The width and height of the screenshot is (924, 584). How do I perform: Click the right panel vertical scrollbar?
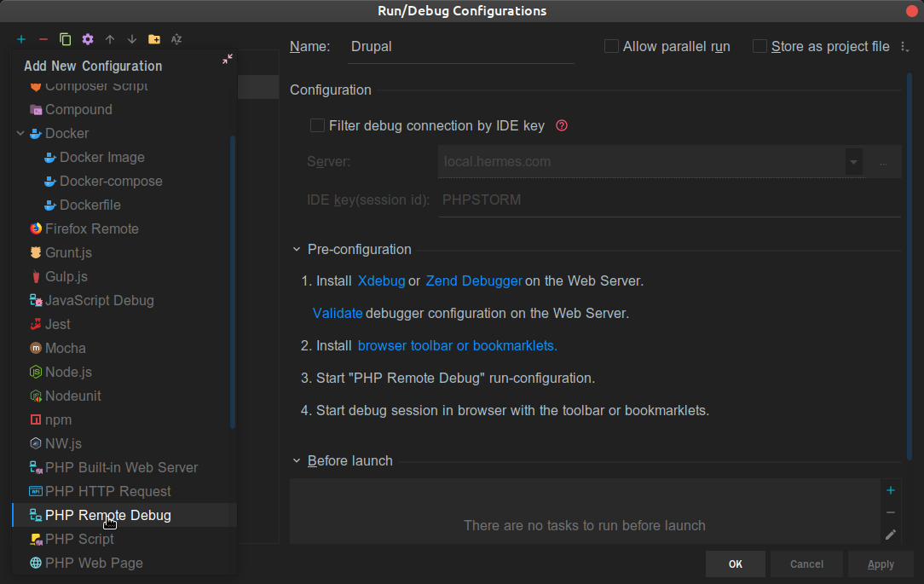(x=910, y=266)
